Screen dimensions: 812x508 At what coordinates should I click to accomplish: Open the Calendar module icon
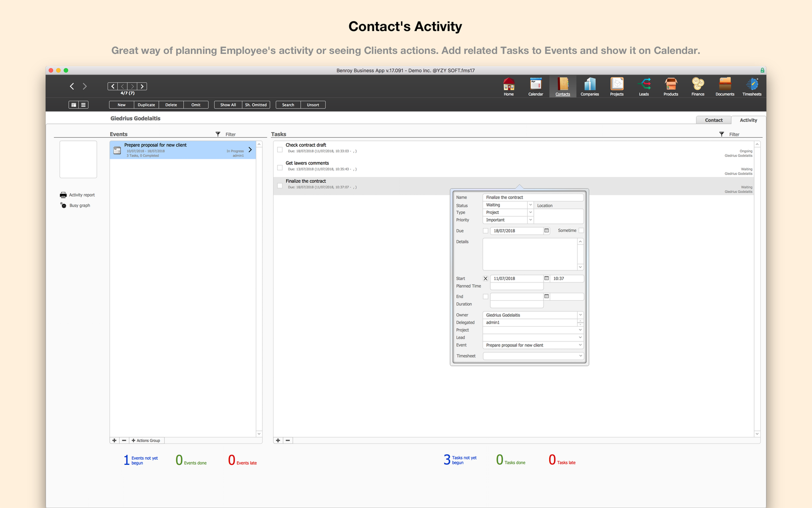click(x=535, y=85)
